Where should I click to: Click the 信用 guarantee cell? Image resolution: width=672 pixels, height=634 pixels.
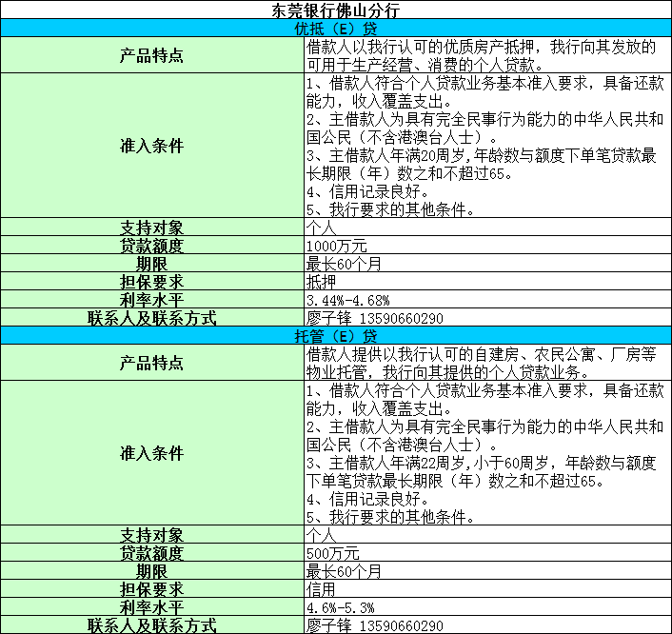point(487,588)
